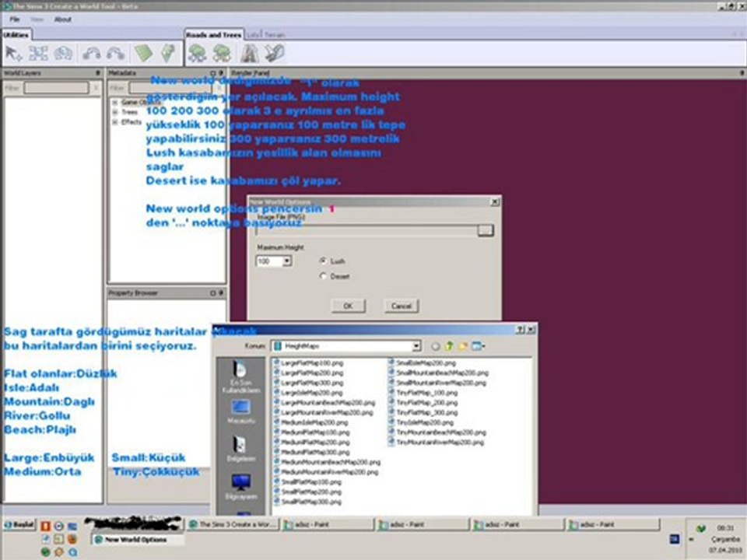Open the About menu
The width and height of the screenshot is (747, 560).
point(62,19)
